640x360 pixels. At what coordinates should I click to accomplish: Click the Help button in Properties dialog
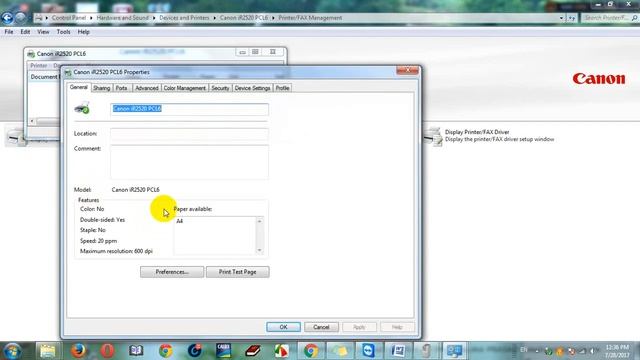pyautogui.click(x=397, y=327)
